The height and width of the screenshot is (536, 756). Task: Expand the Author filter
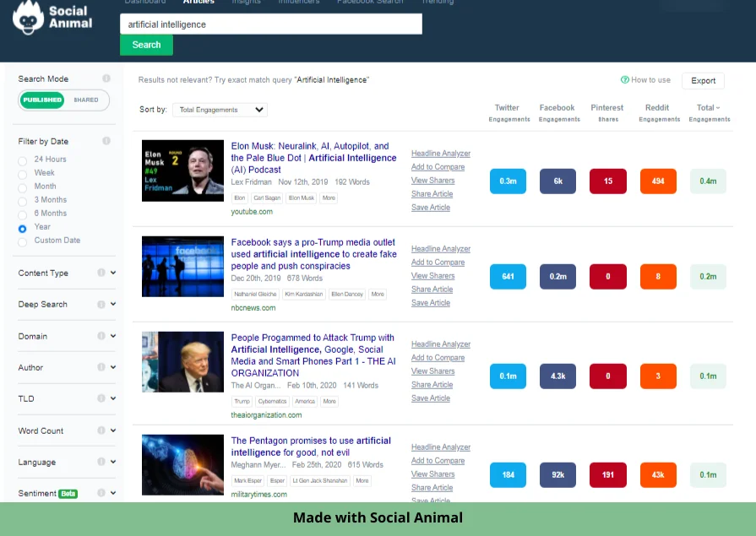(x=113, y=367)
